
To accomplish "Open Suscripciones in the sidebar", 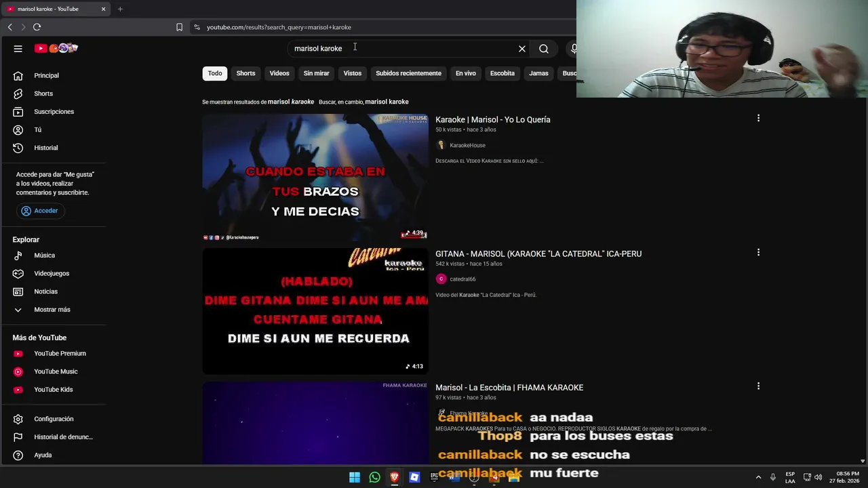I will pos(54,112).
